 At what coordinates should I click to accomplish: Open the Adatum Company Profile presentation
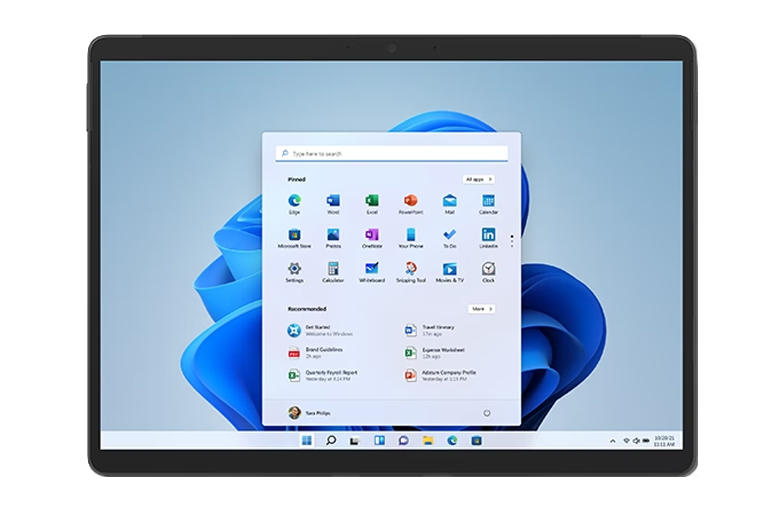pos(440,376)
